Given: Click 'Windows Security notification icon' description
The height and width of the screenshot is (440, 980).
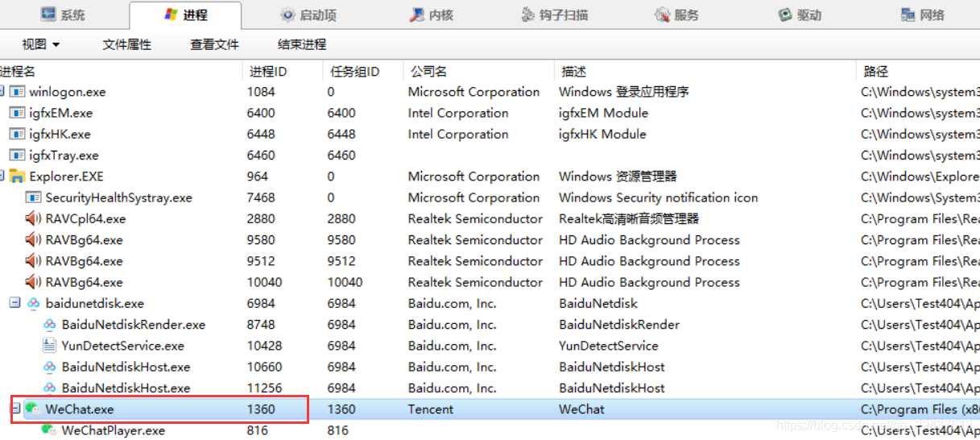Looking at the screenshot, I should coord(658,197).
